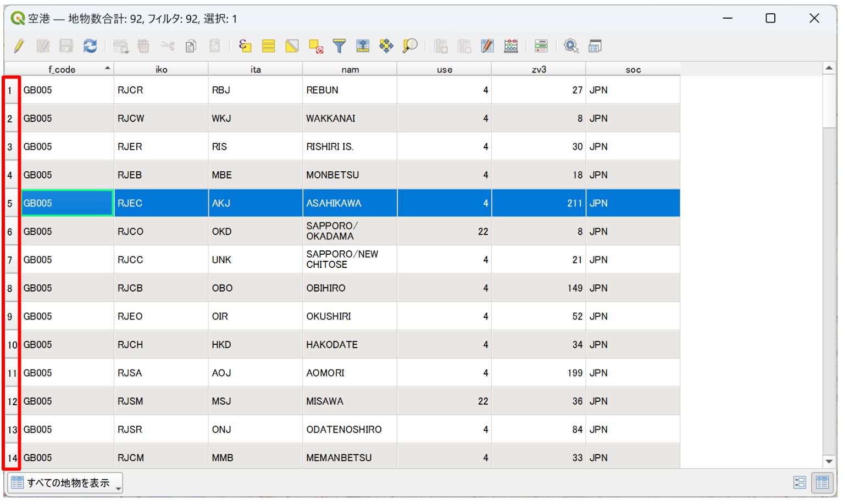Sort by the zv3 column header
Screen dimensions: 843x504
pyautogui.click(x=539, y=69)
